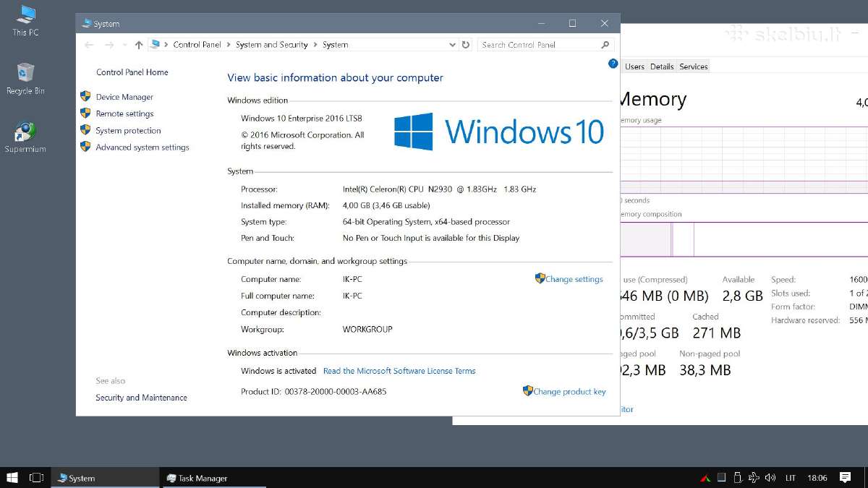Go up one level with the Up arrow
Viewport: 868px width, 488px height.
(139, 45)
